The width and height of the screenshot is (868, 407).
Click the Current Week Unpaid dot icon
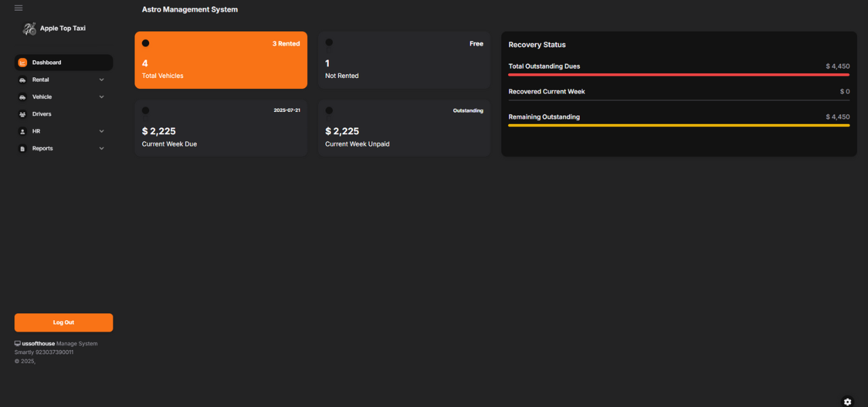click(x=329, y=110)
